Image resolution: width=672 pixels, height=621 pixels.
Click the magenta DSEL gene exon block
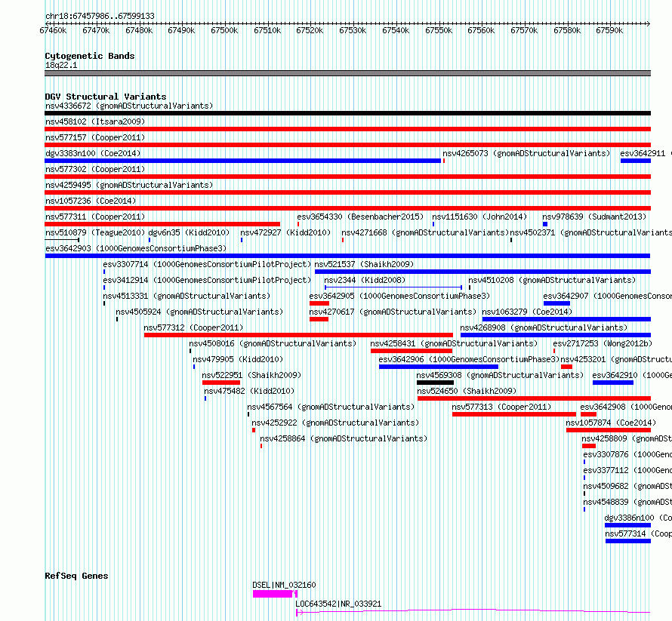point(273,594)
